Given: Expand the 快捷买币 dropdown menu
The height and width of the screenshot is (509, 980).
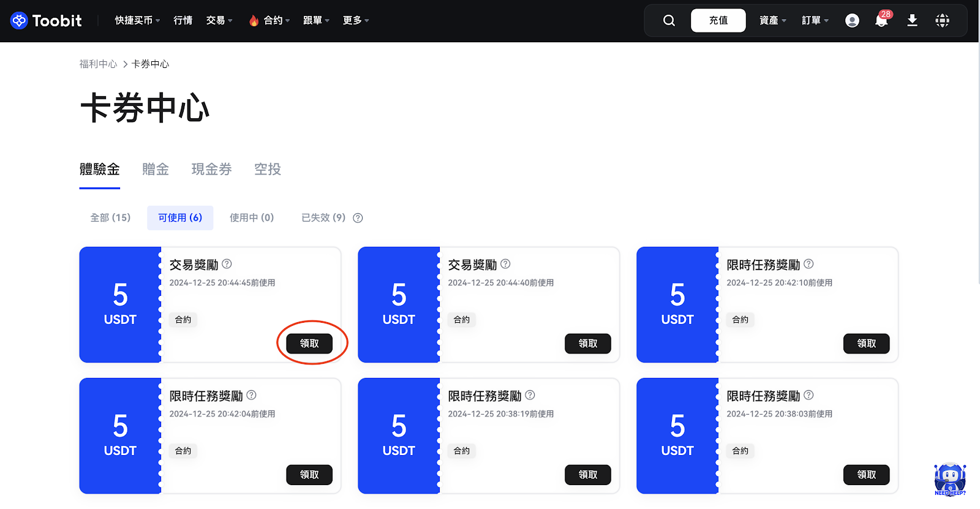Looking at the screenshot, I should [137, 21].
